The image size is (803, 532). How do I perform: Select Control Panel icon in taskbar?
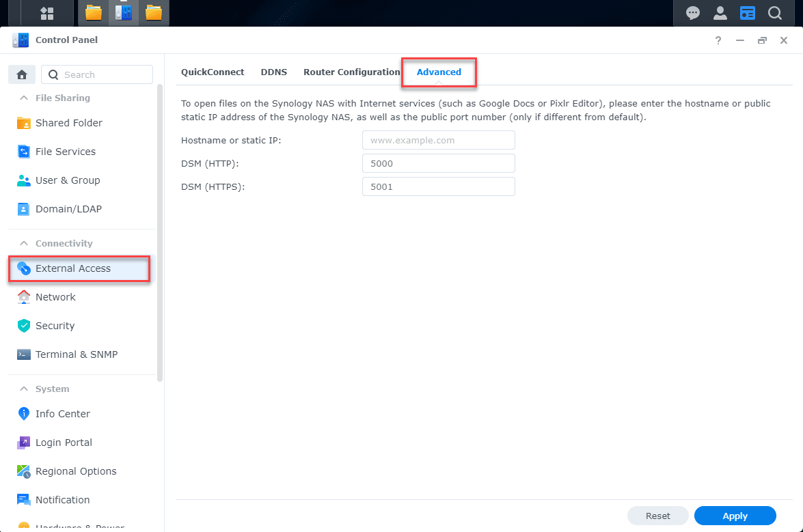coord(124,13)
